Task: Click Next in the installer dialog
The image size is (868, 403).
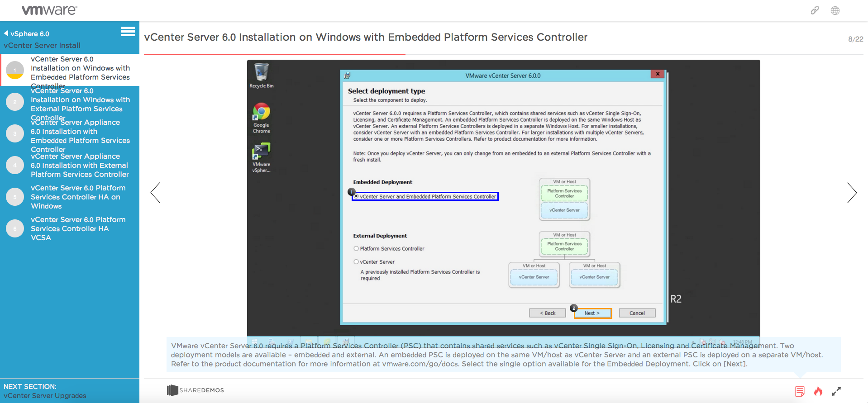Action: (x=592, y=313)
